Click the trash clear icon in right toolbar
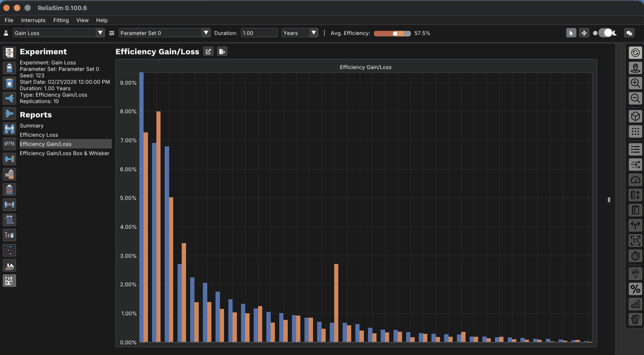 [x=635, y=319]
